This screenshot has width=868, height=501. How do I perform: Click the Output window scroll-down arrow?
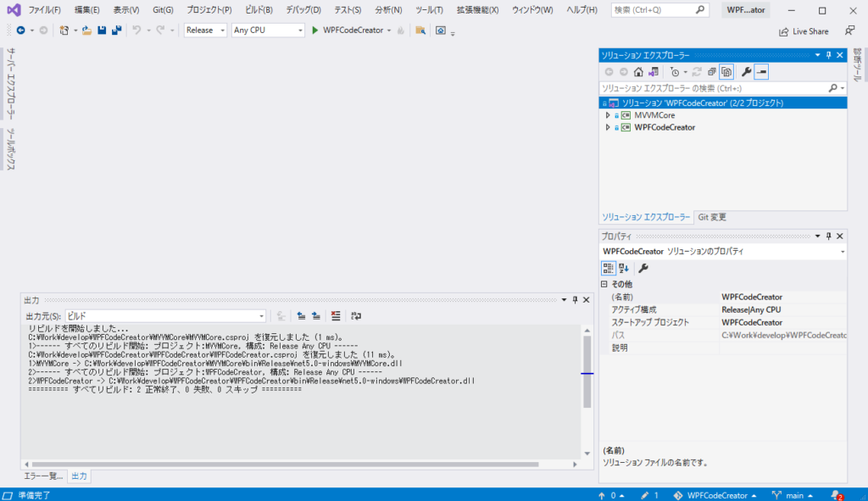pos(587,454)
